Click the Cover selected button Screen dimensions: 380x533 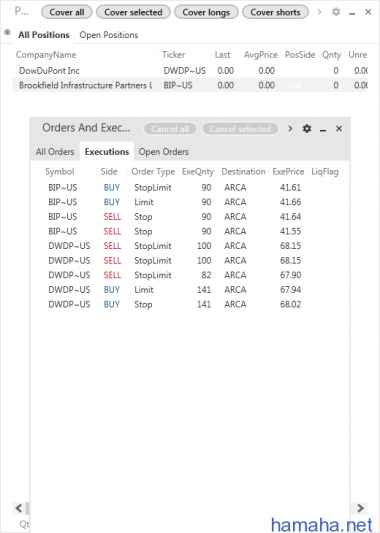coord(133,12)
